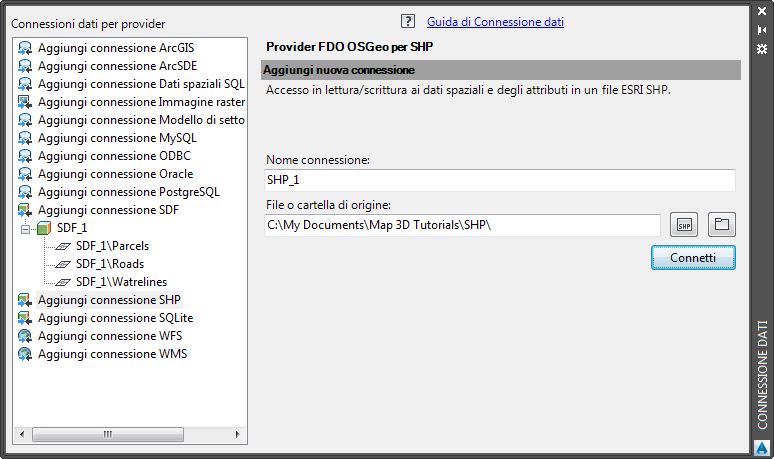Collapse the SDF_1 tree node
This screenshot has width=774, height=459.
coord(26,228)
